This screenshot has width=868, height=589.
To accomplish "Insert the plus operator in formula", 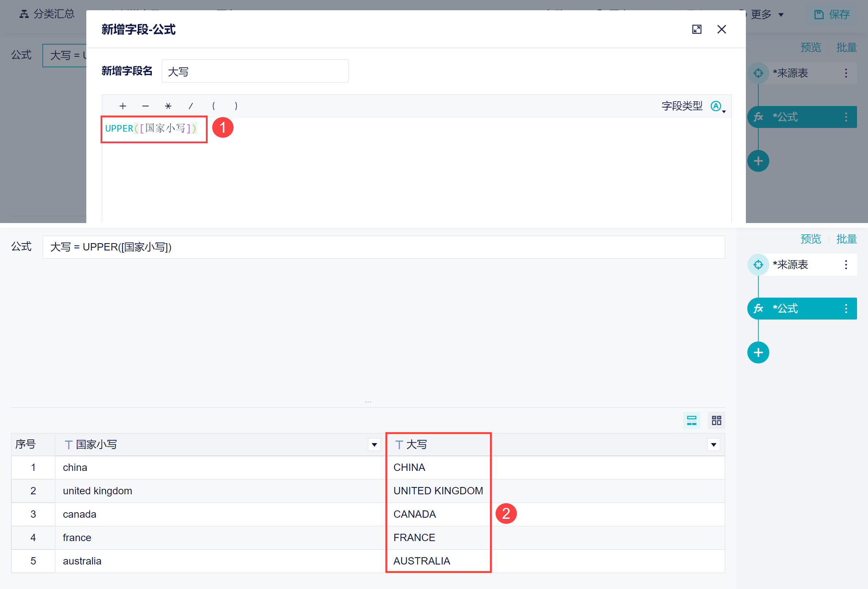I will click(x=122, y=106).
